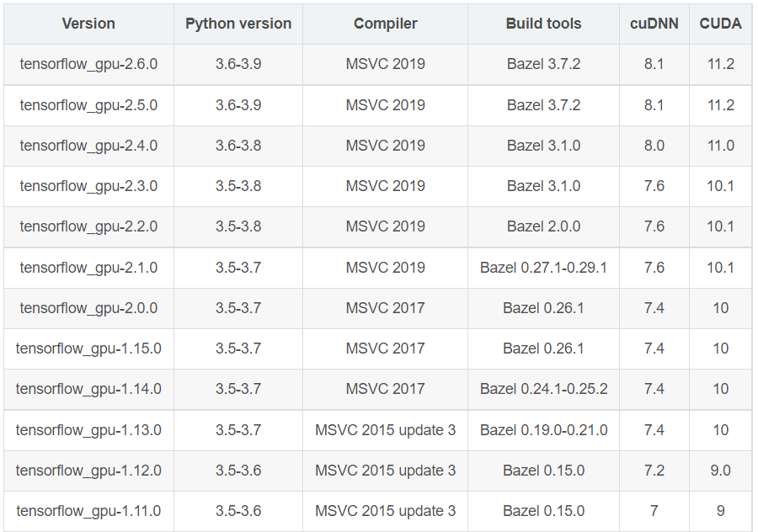Click the tensorflow_gpu-1.14.0 cell

coord(88,389)
